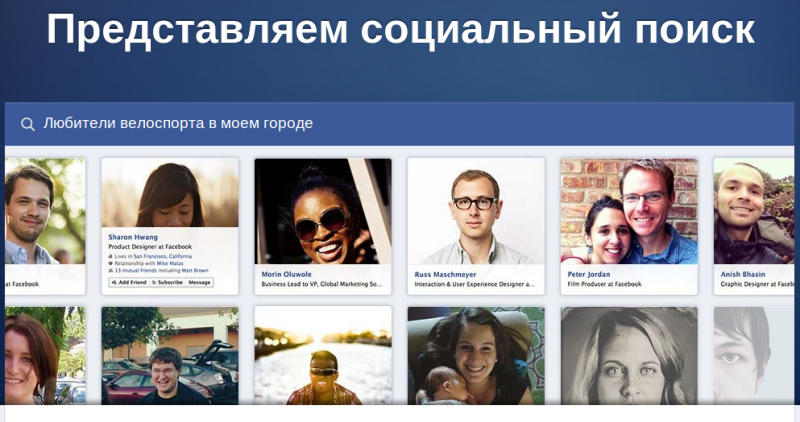The width and height of the screenshot is (800, 422).
Task: Open Morin Oluwole's profile name
Action: coord(286,274)
